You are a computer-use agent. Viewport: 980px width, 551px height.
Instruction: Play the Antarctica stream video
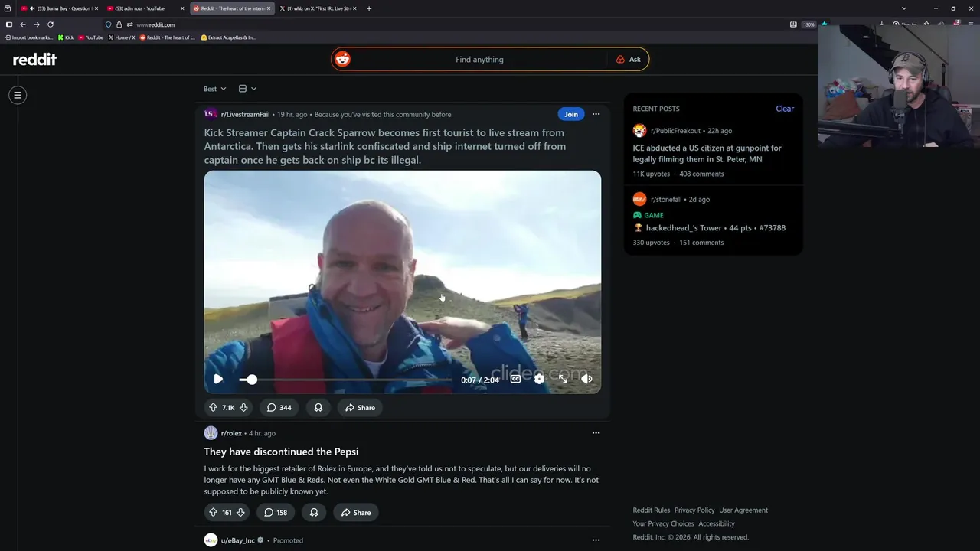coord(218,379)
